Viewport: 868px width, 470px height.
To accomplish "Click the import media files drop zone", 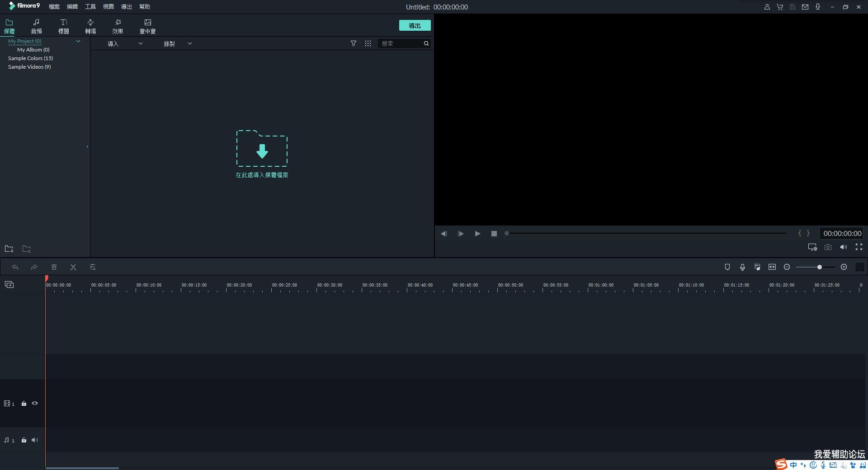I will click(262, 154).
